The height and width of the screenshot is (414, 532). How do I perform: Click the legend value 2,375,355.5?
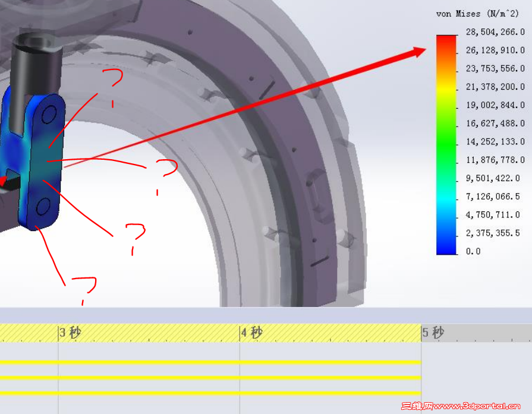click(493, 233)
